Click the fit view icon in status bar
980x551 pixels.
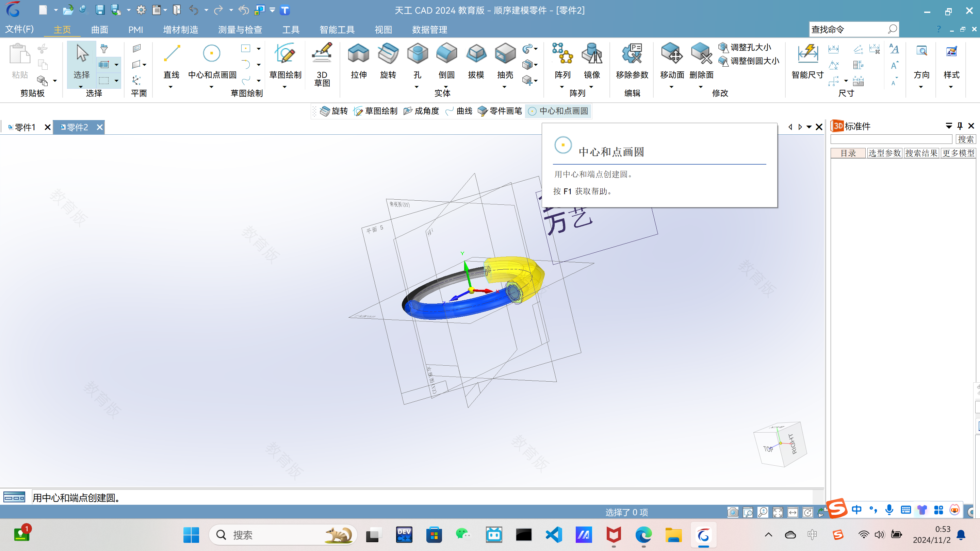coord(778,512)
